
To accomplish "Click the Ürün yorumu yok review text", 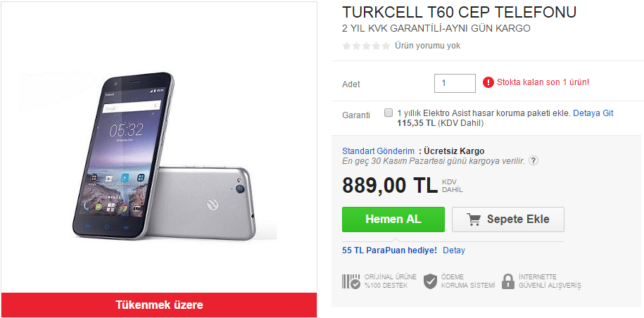I will tap(427, 46).
